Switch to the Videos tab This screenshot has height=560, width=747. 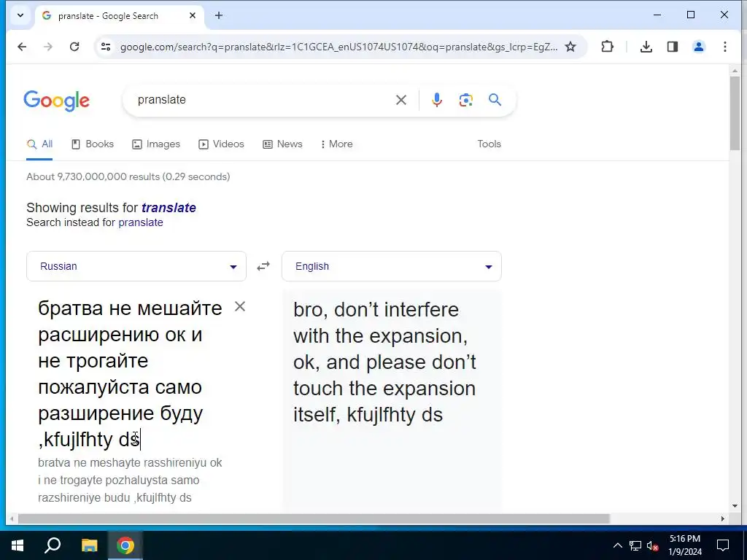pos(221,144)
